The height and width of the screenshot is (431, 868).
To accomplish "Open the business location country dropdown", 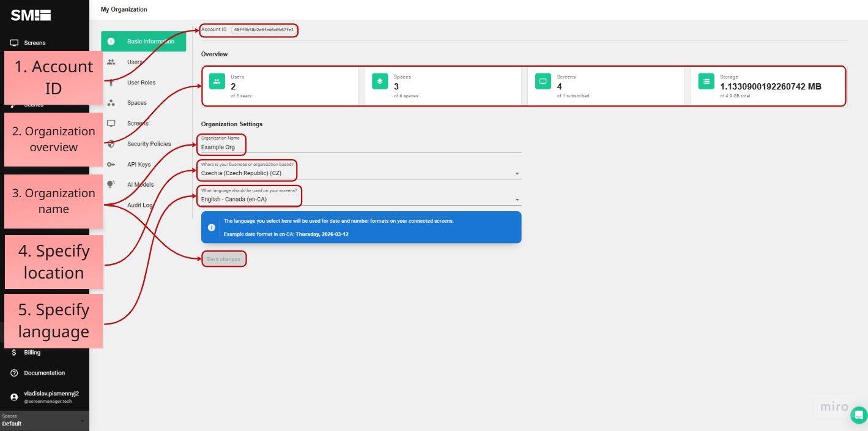I will 361,173.
